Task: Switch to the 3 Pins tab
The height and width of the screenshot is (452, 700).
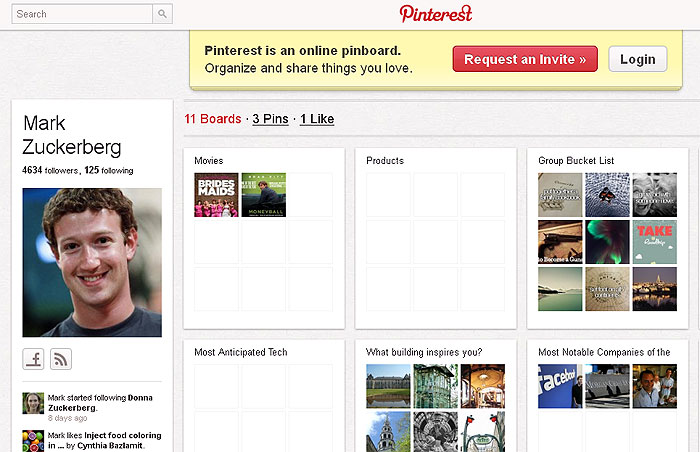Action: pos(270,119)
